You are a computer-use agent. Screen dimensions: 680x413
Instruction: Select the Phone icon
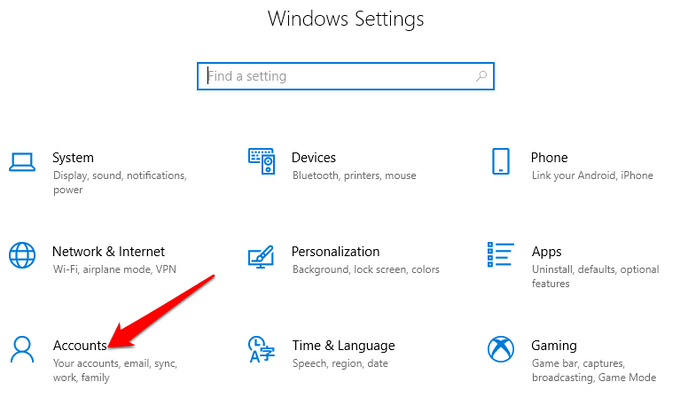click(x=501, y=162)
